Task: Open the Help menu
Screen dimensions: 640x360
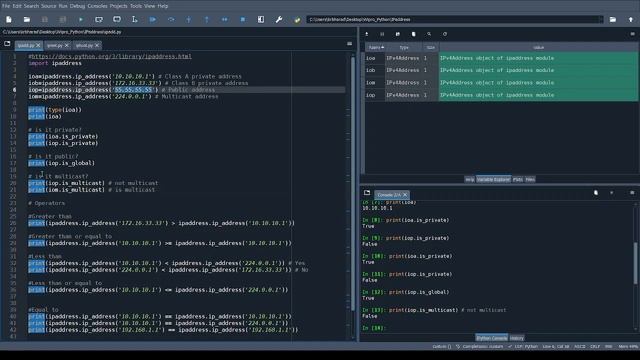Action: 163,6
